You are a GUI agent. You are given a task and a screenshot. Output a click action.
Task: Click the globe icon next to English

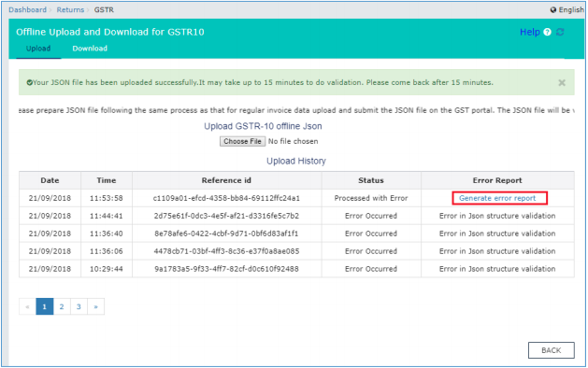(553, 10)
